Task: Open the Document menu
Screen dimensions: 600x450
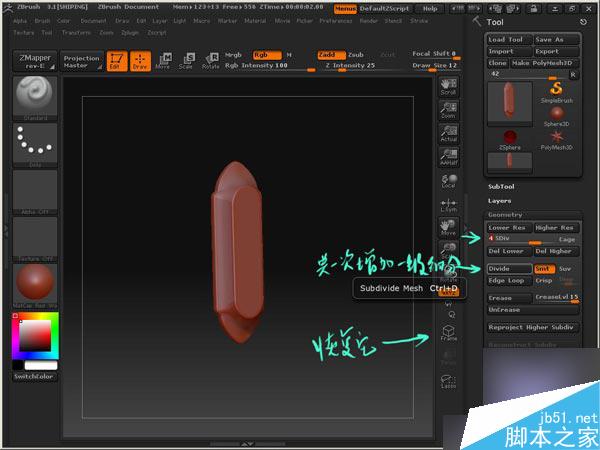Action: (93, 21)
